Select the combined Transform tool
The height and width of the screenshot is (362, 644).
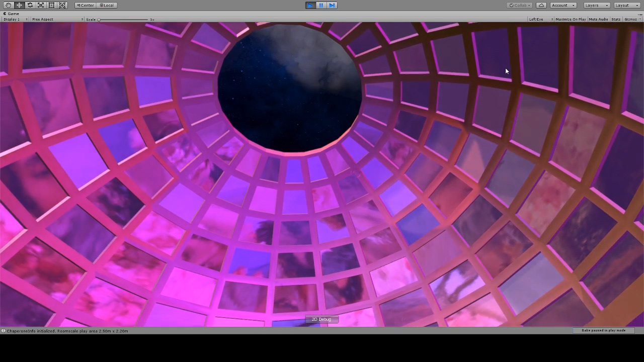62,5
